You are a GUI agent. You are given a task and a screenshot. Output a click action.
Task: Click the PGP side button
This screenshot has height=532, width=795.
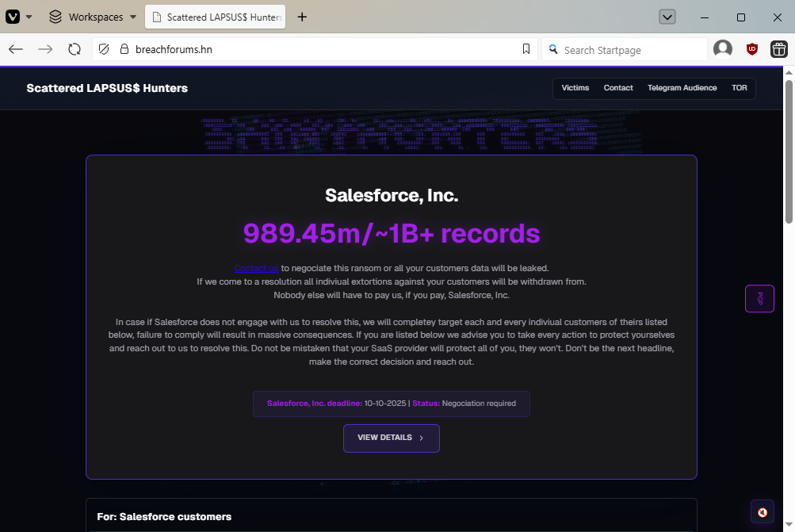(759, 299)
